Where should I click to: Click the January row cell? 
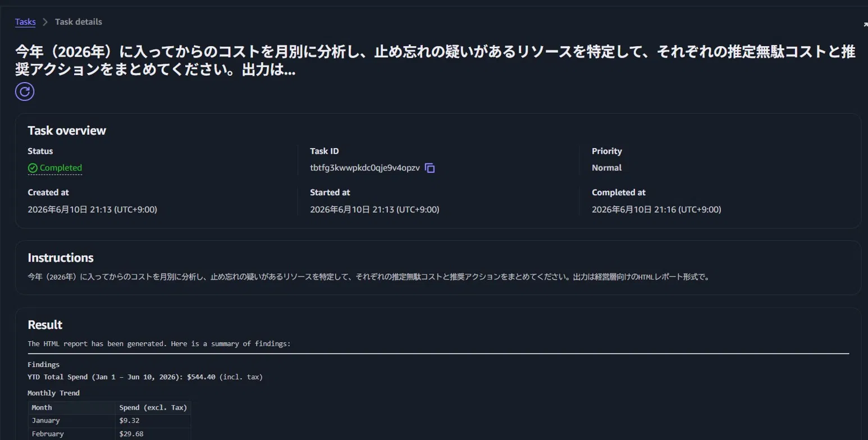[71, 420]
